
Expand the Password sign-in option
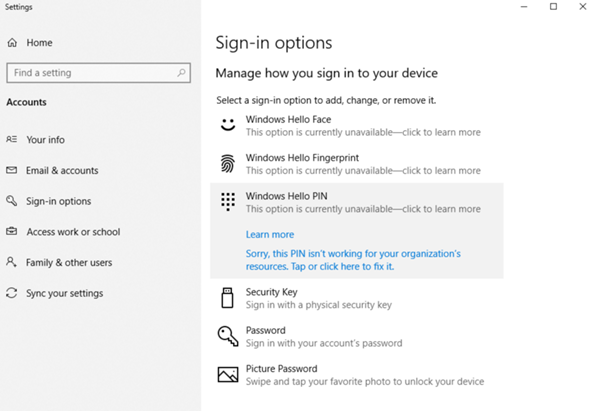(357, 336)
